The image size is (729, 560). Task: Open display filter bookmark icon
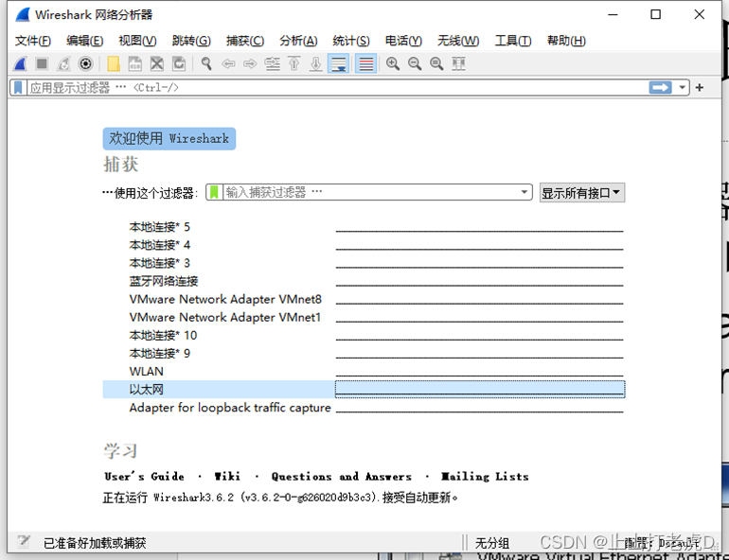click(18, 87)
